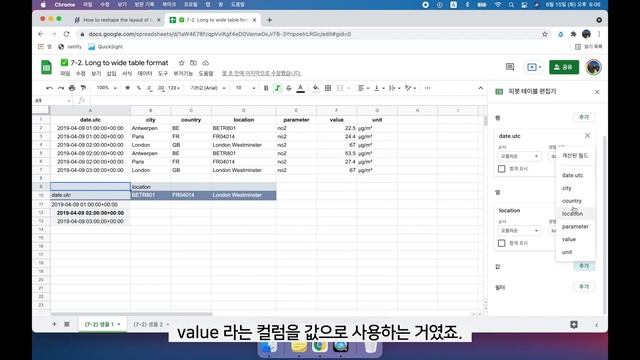Open the fill color picker

316,88
